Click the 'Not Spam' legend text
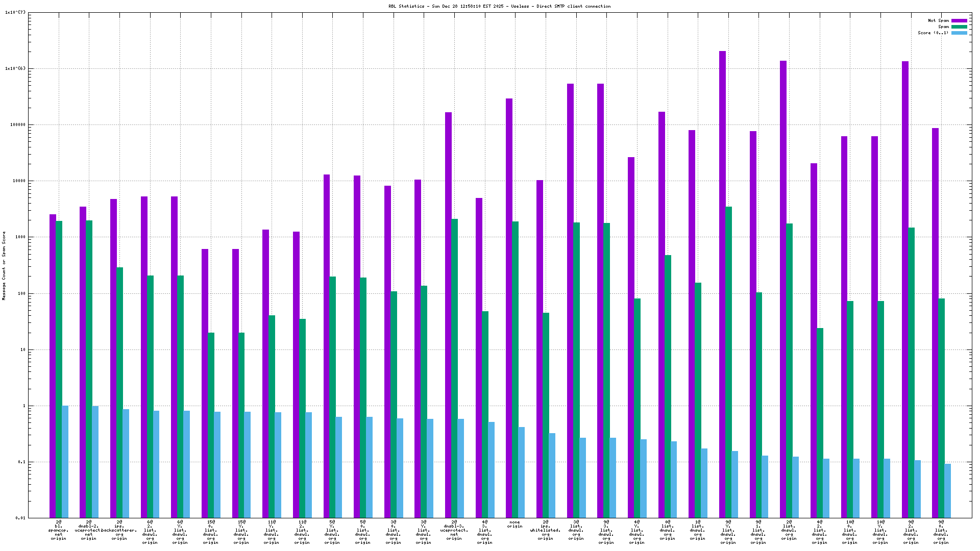Image resolution: width=980 pixels, height=551 pixels. (938, 21)
